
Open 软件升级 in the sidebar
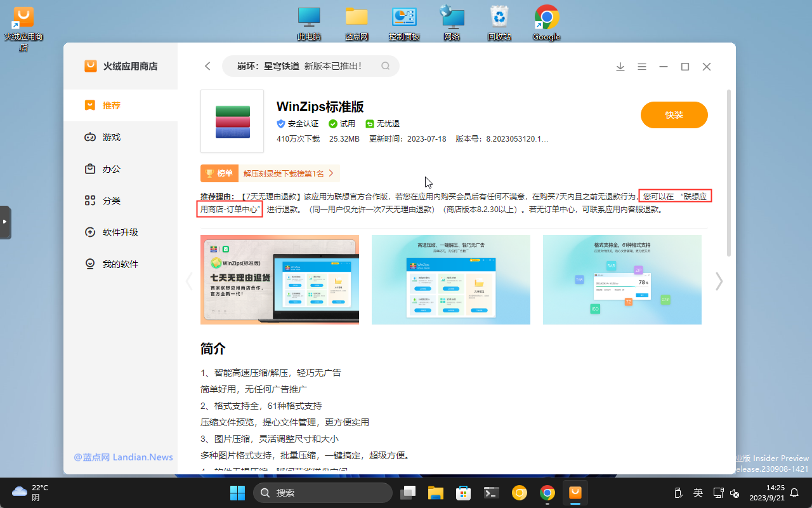[121, 232]
